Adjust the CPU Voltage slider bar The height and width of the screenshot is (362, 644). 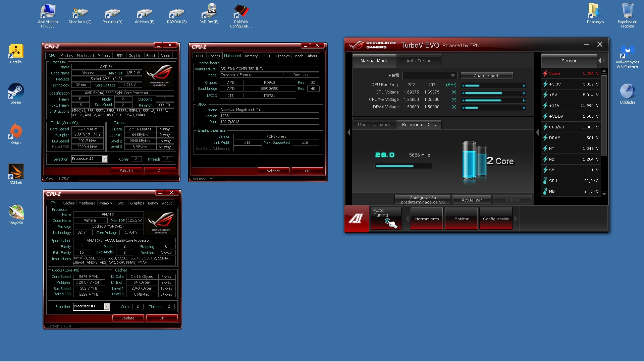click(x=493, y=93)
